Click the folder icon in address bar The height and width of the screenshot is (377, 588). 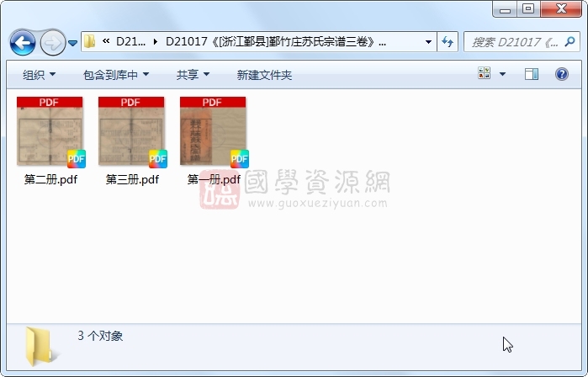pyautogui.click(x=90, y=41)
